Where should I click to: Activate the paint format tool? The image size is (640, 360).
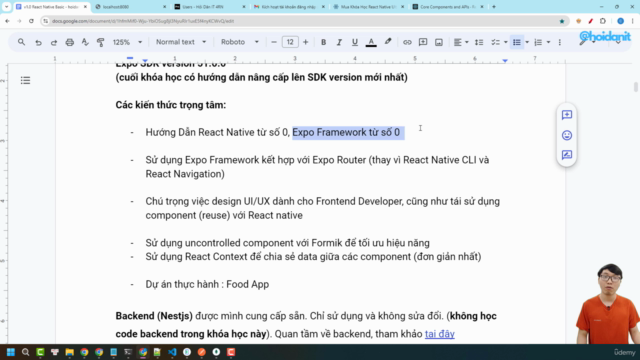coord(100,42)
